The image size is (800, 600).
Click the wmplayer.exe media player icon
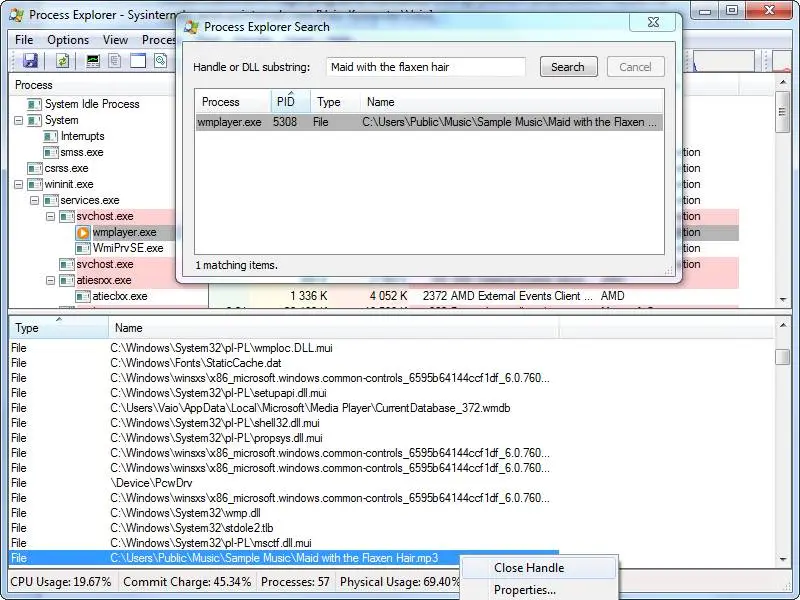(x=82, y=232)
